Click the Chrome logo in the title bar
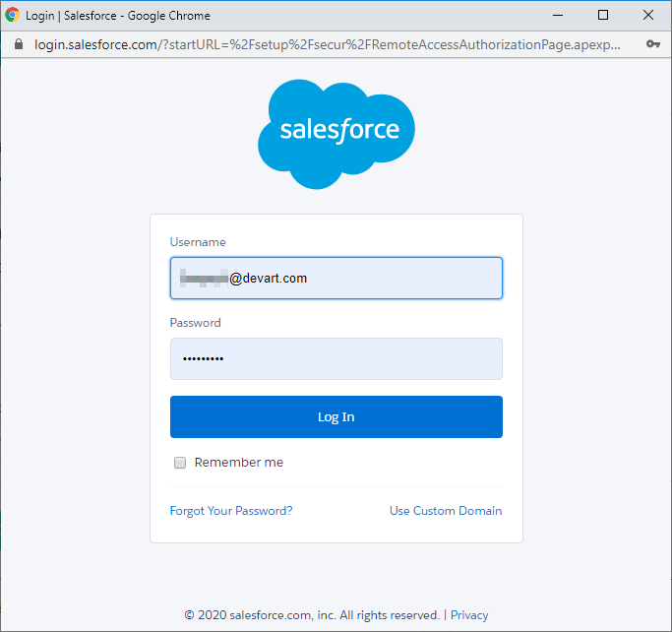The image size is (672, 632). [x=13, y=15]
